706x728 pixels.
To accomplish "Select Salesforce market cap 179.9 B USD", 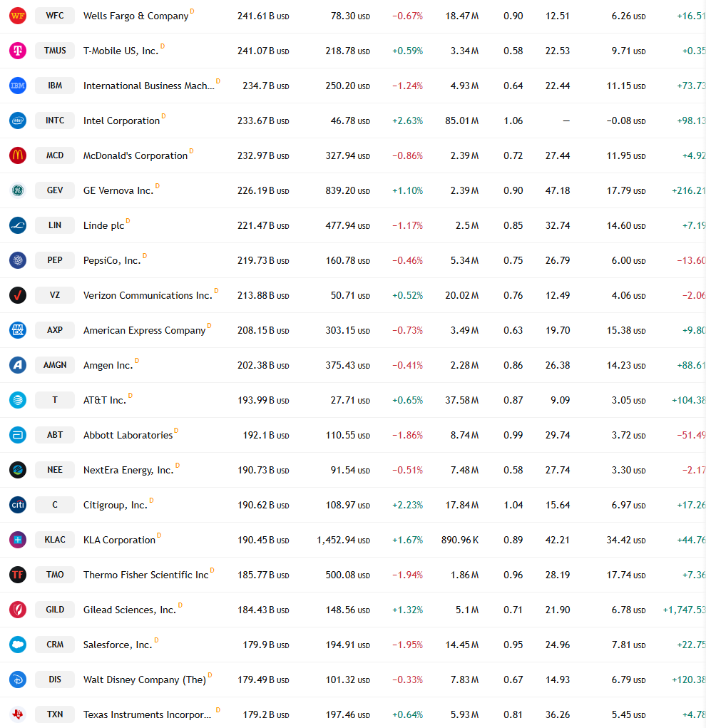I will [266, 645].
